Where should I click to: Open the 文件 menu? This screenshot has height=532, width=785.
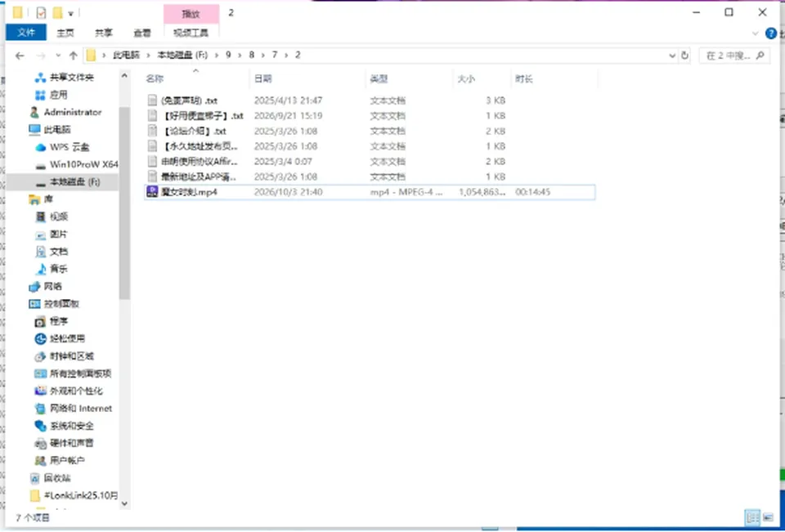(x=26, y=33)
